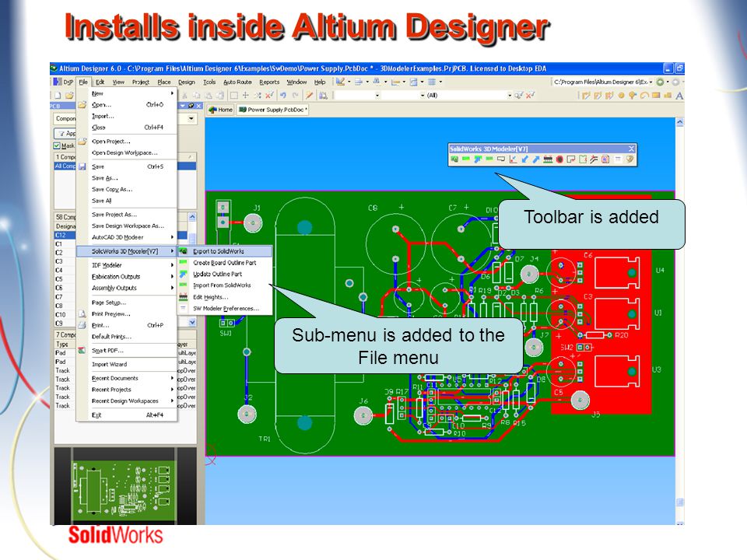
Task: Click the red circle icon in SolidWorks 3D Modeler toolbar
Action: tap(559, 159)
